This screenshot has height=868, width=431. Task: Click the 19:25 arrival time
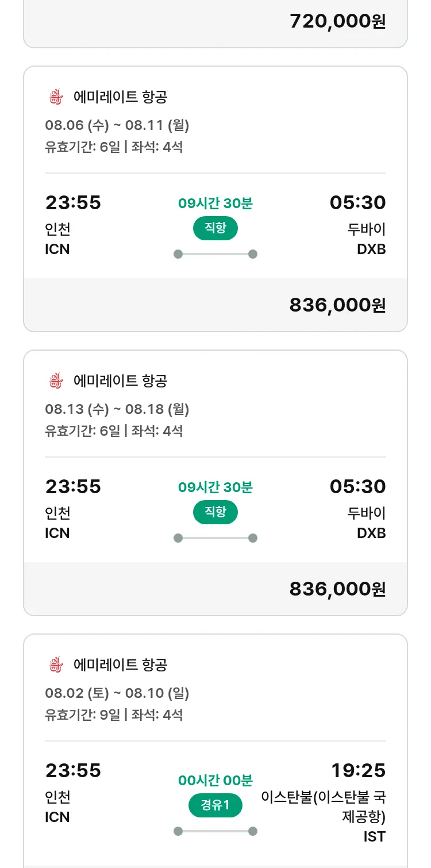click(358, 770)
